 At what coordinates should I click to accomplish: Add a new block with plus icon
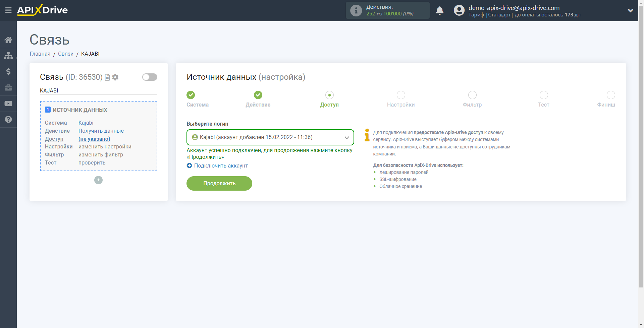[x=98, y=180]
